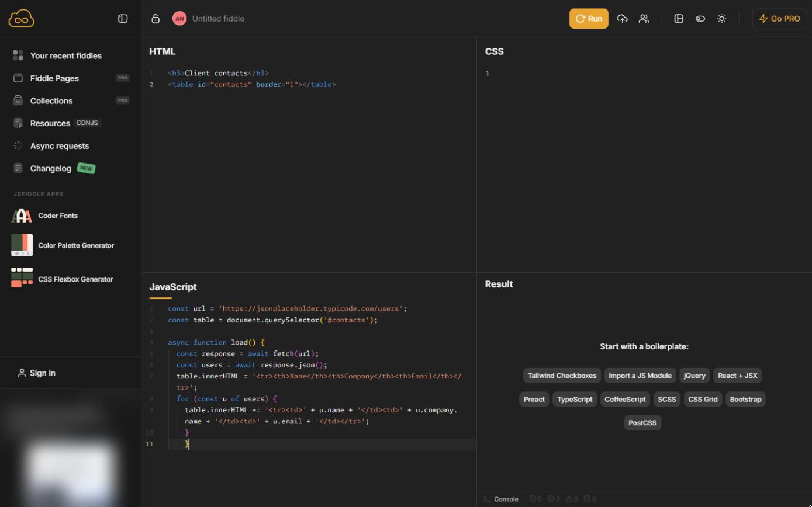
Task: Click the Fiddle Pages icon
Action: click(18, 78)
